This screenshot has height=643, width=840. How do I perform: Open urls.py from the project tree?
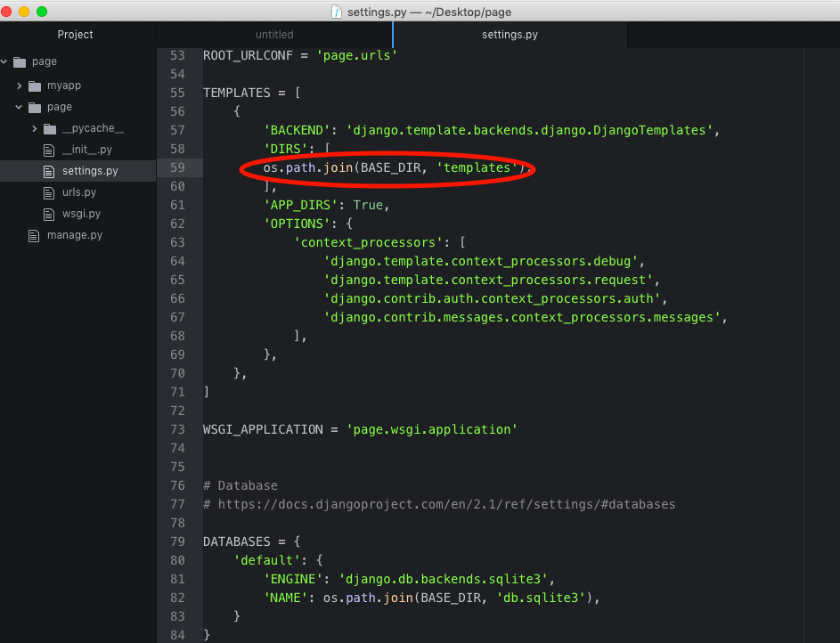[79, 192]
